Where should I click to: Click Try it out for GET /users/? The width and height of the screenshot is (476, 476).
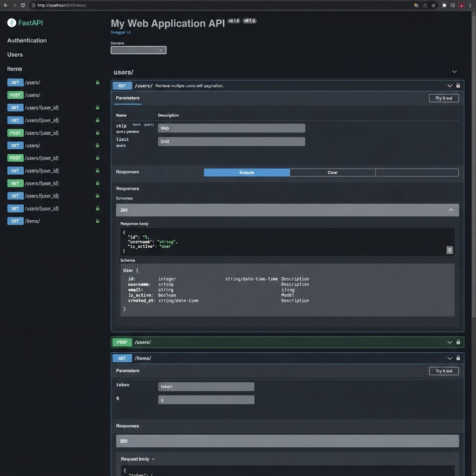tap(443, 98)
